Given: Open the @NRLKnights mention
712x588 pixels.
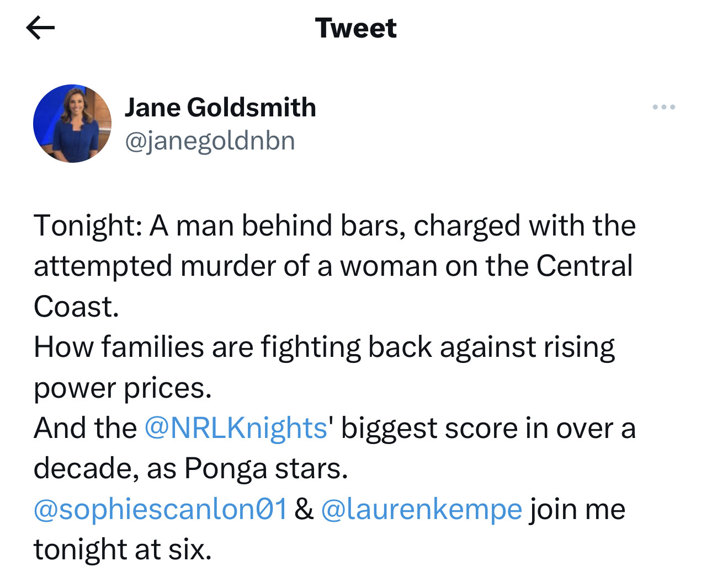Looking at the screenshot, I should [236, 428].
